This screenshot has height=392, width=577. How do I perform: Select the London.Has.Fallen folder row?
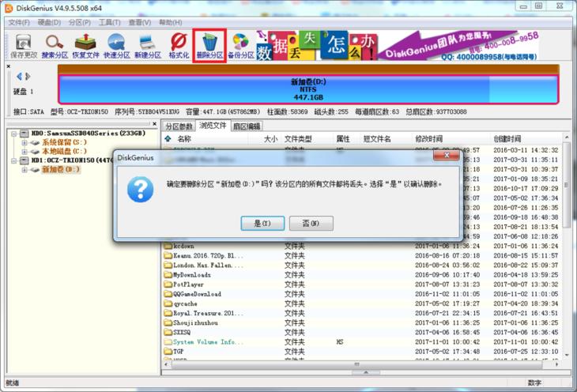coord(362,265)
